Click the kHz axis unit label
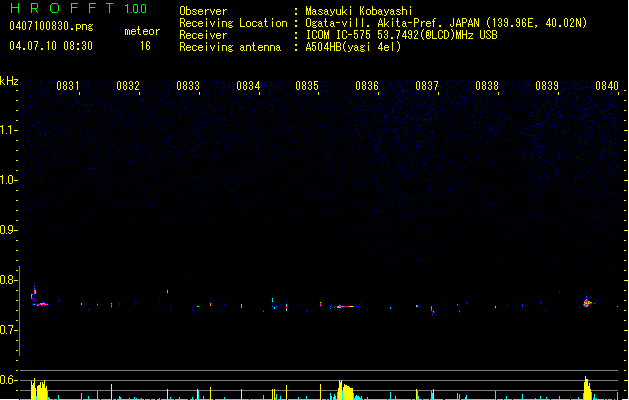This screenshot has height=400, width=629. point(9,81)
